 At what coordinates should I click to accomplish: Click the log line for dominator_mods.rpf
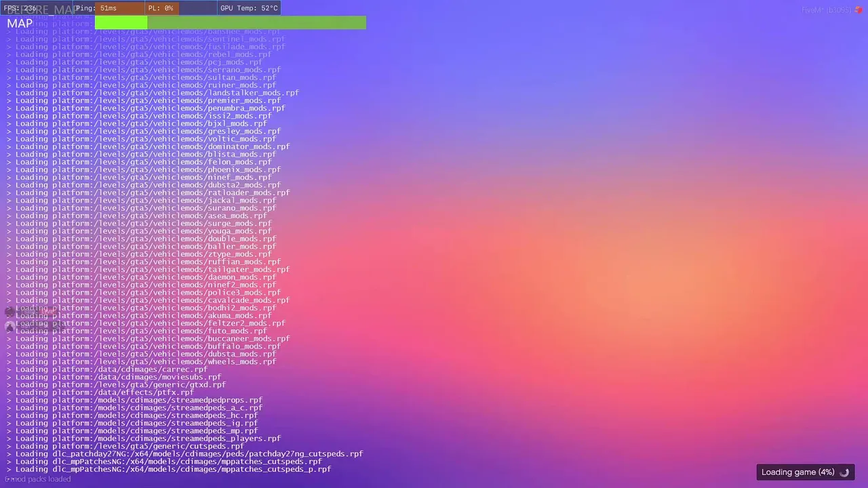(148, 146)
